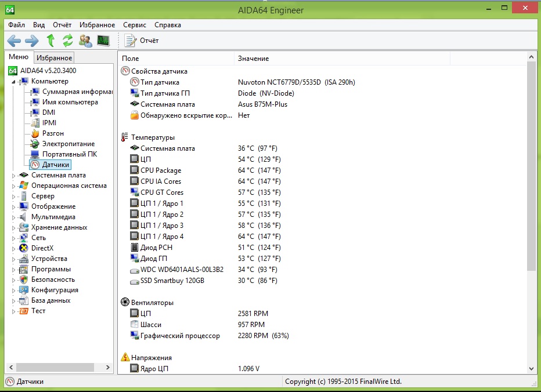The height and width of the screenshot is (392, 541).
Task: Click the DMI monitor icon in tree
Action: pos(35,112)
